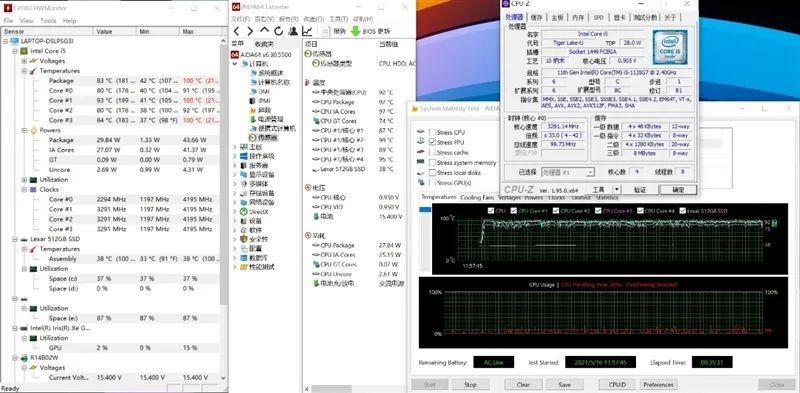Select the 传感器 sensor icon in tree
The height and width of the screenshot is (393, 800).
click(x=253, y=137)
